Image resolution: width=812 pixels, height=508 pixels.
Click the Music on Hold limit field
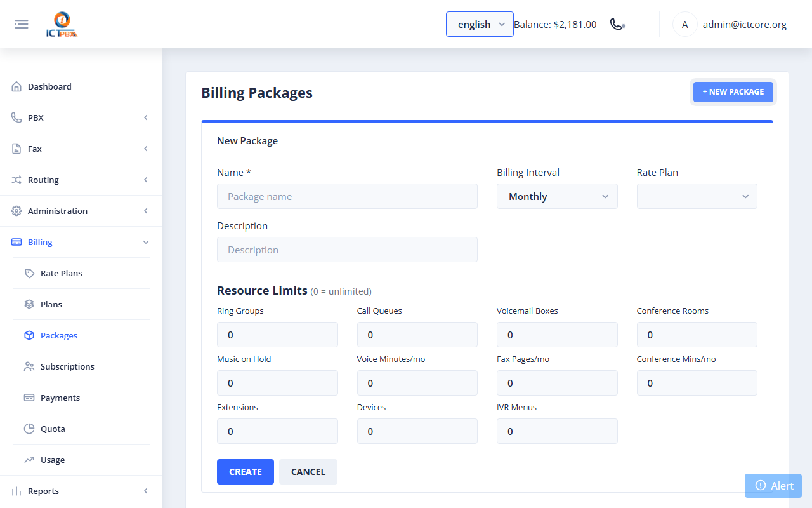pyautogui.click(x=277, y=383)
